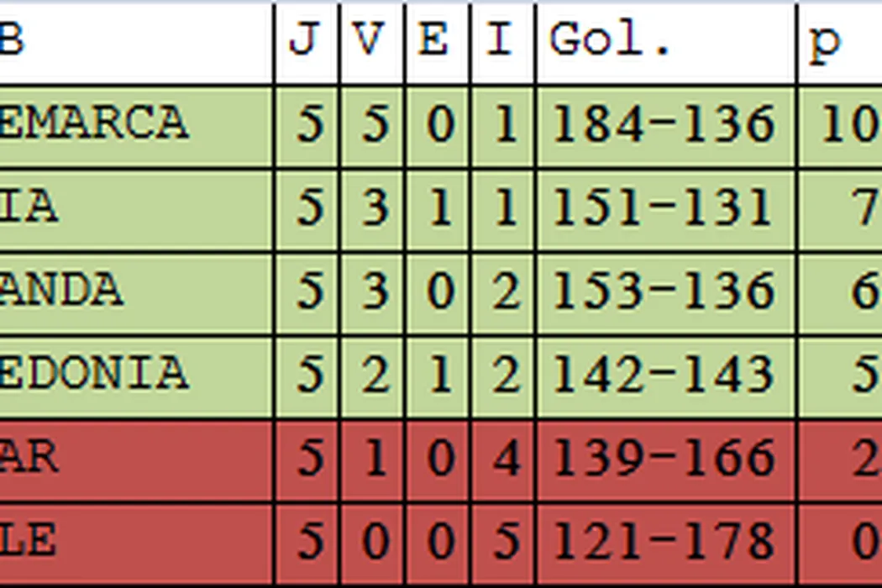Select the cell showing score 153-136

click(664, 292)
